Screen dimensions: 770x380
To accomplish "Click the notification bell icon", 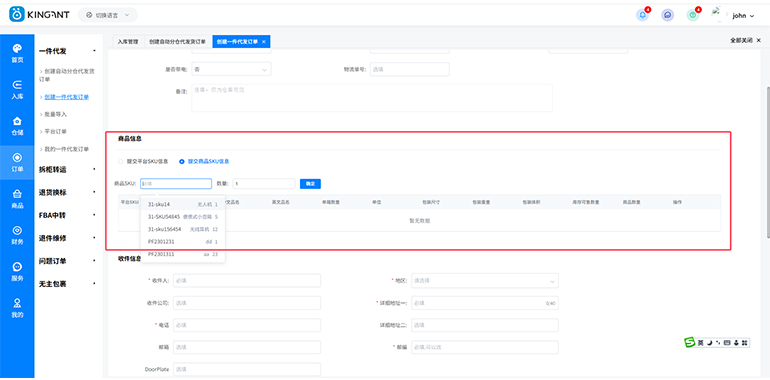I will click(642, 15).
